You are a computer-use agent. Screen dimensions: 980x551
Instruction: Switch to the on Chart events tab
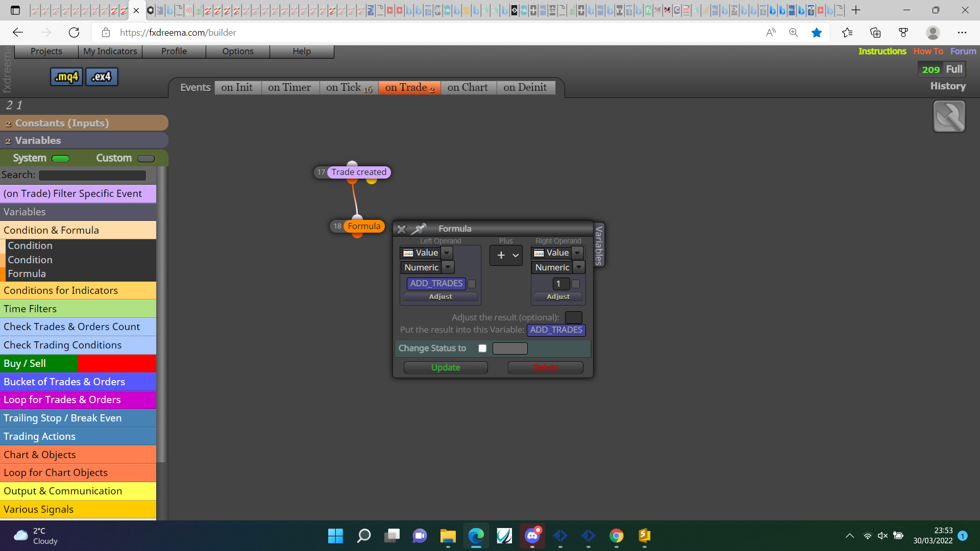point(468,87)
